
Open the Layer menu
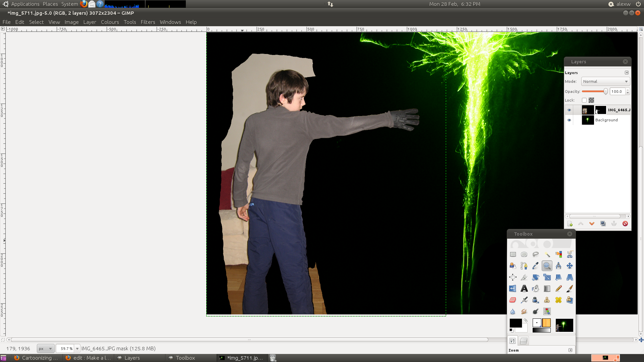tap(90, 22)
